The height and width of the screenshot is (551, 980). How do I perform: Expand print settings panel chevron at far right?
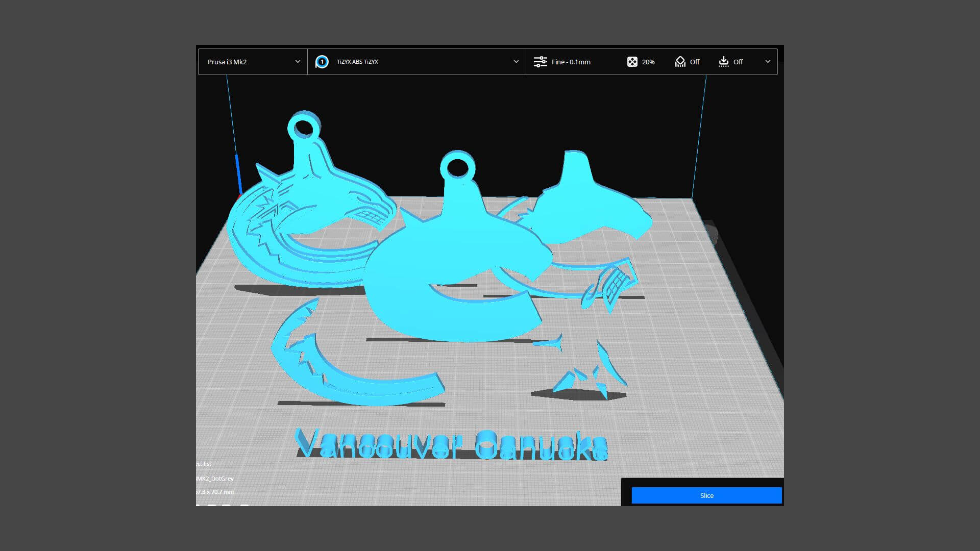768,62
